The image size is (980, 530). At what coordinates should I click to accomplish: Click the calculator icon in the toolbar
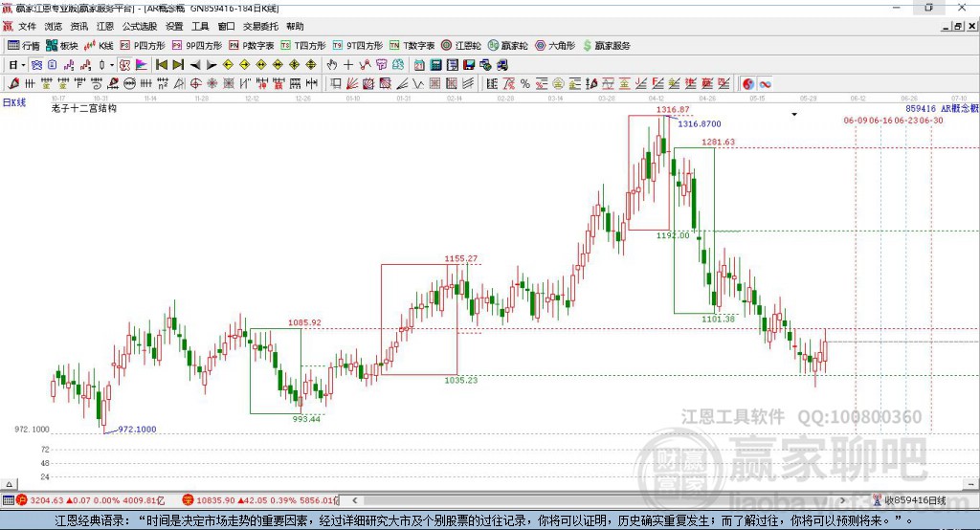point(435,65)
